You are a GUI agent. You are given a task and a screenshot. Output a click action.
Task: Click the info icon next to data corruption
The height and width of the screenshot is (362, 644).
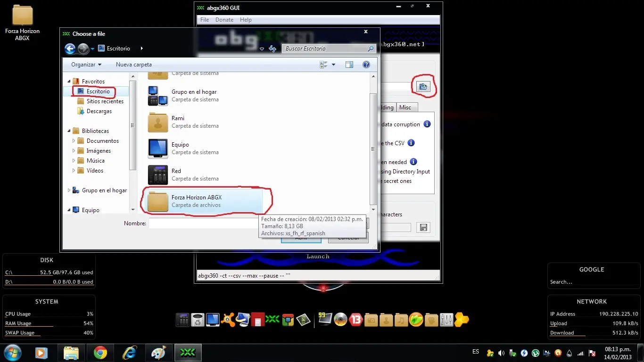tap(427, 124)
